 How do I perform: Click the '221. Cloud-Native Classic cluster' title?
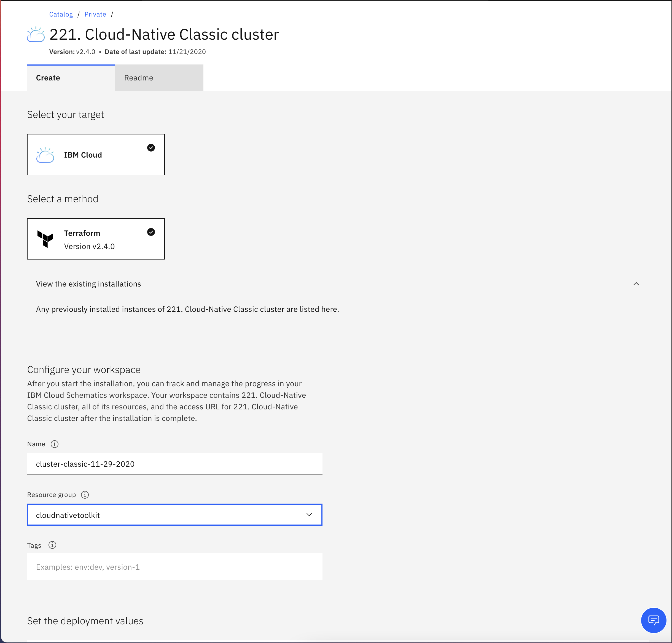pos(164,34)
